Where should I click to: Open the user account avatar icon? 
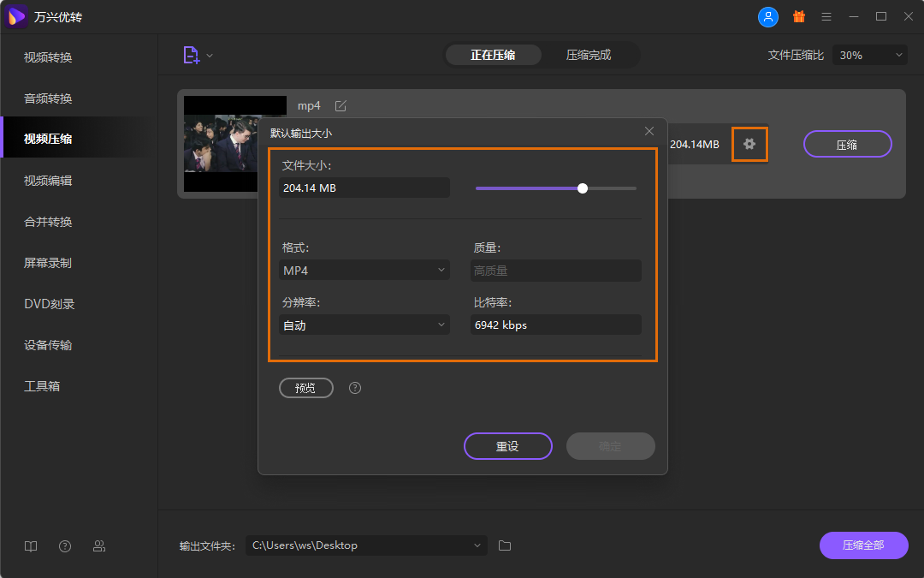coord(768,17)
